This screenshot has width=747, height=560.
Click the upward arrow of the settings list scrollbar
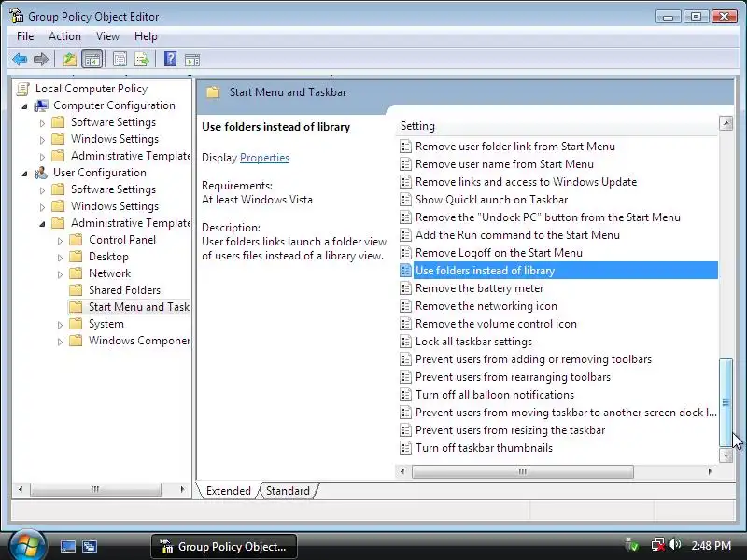click(x=726, y=123)
